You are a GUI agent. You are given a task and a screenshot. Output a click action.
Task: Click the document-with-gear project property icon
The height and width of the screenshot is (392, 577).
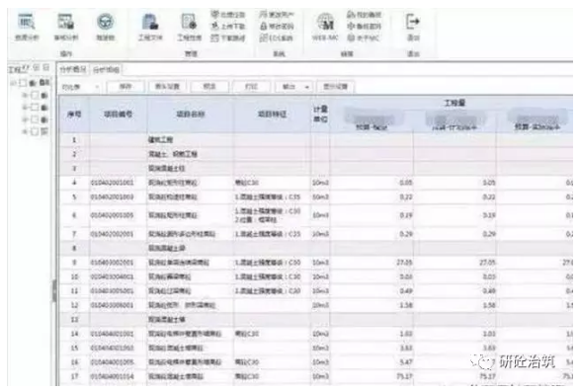[189, 22]
